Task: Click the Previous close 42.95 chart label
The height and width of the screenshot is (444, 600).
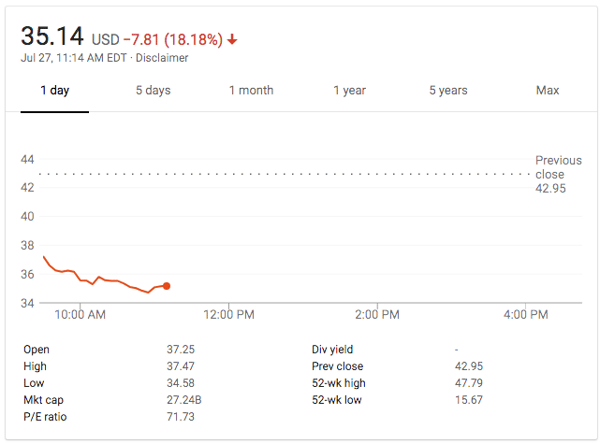Action: point(557,174)
